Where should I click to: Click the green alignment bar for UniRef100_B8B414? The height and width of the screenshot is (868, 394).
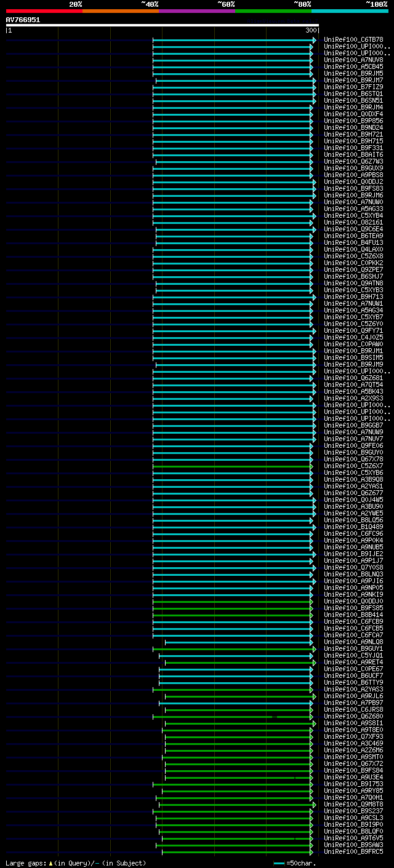233,615
